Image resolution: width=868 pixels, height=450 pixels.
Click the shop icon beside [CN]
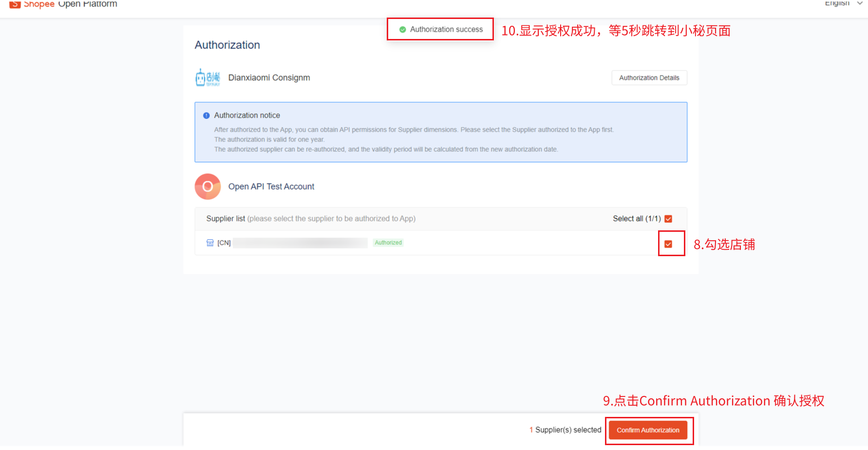point(210,243)
